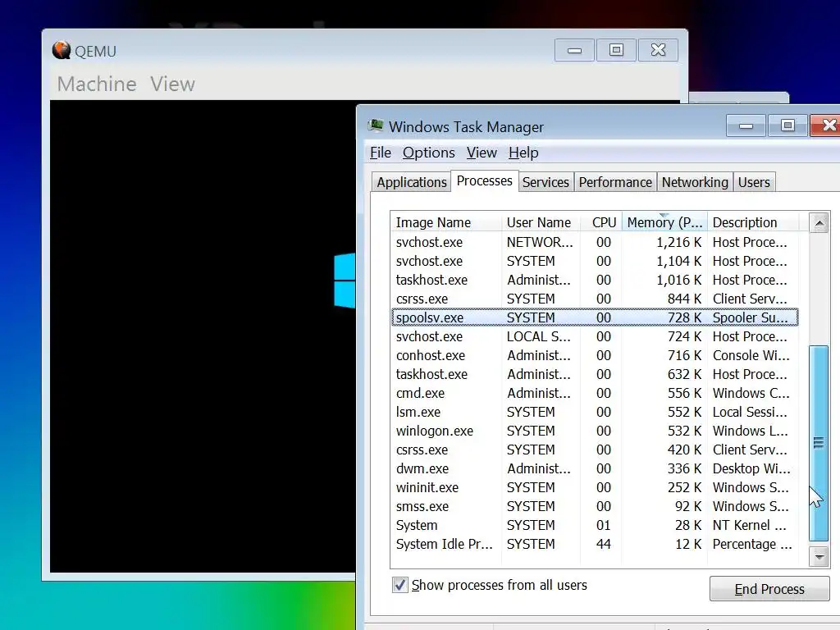The height and width of the screenshot is (630, 840).
Task: Click the process list scroll up arrow
Action: coord(819,222)
